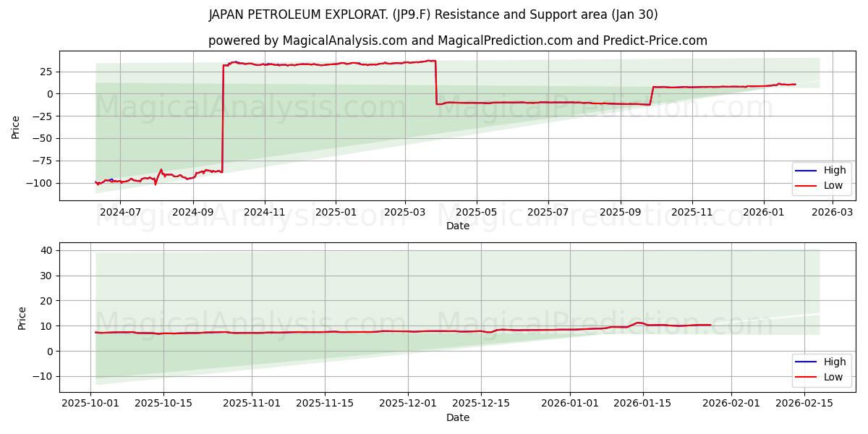This screenshot has width=868, height=434.
Task: Click the '2024-07' date tick in top chart
Action: [120, 213]
